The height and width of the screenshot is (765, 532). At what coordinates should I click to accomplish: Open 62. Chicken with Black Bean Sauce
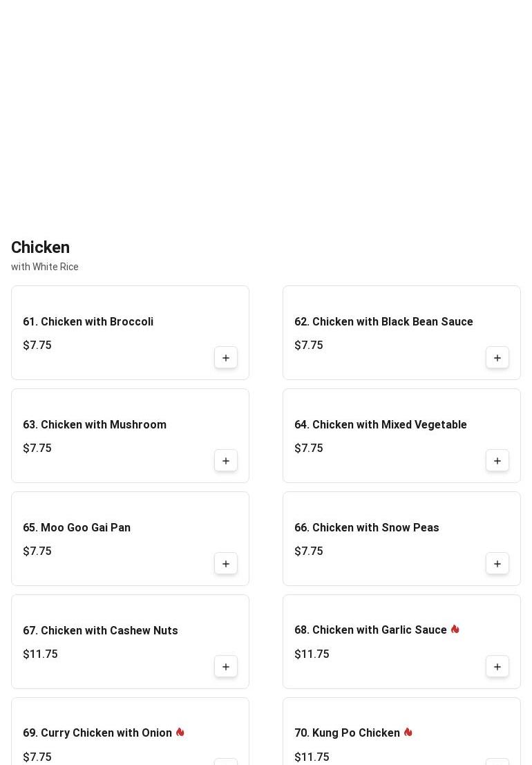point(383,322)
